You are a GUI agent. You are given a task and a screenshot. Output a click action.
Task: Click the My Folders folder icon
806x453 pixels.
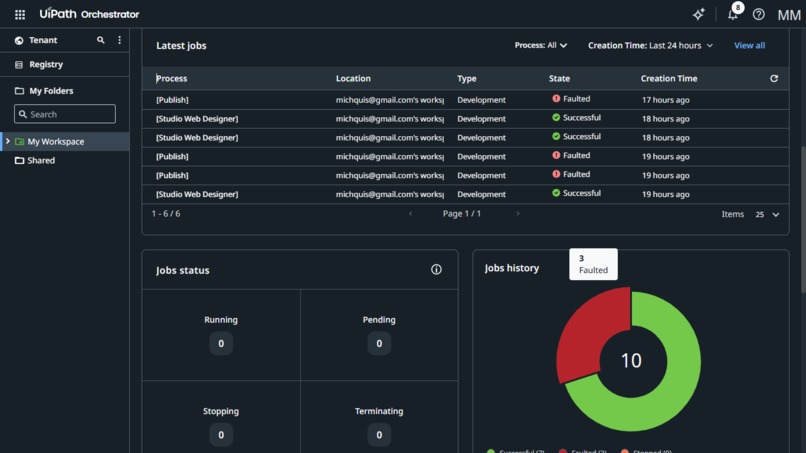point(19,90)
